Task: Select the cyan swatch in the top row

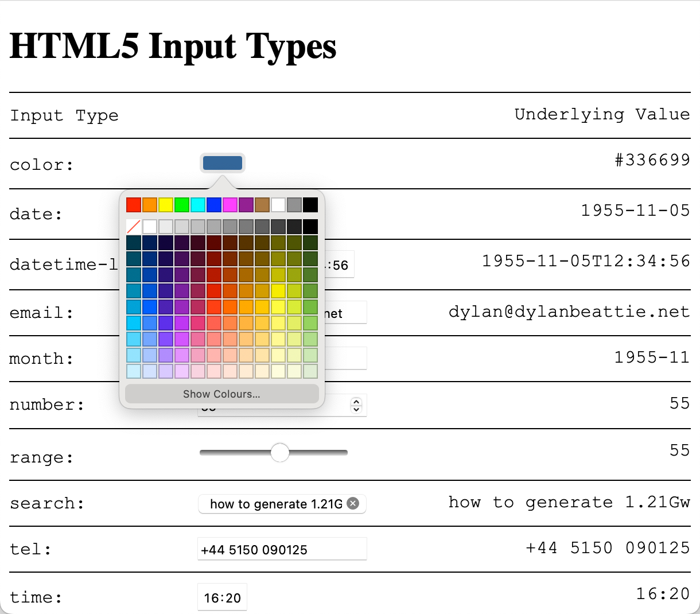Action: 197,204
